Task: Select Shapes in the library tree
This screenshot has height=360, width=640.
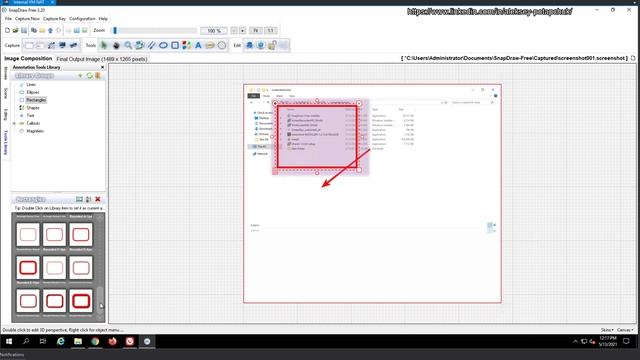Action: point(33,108)
